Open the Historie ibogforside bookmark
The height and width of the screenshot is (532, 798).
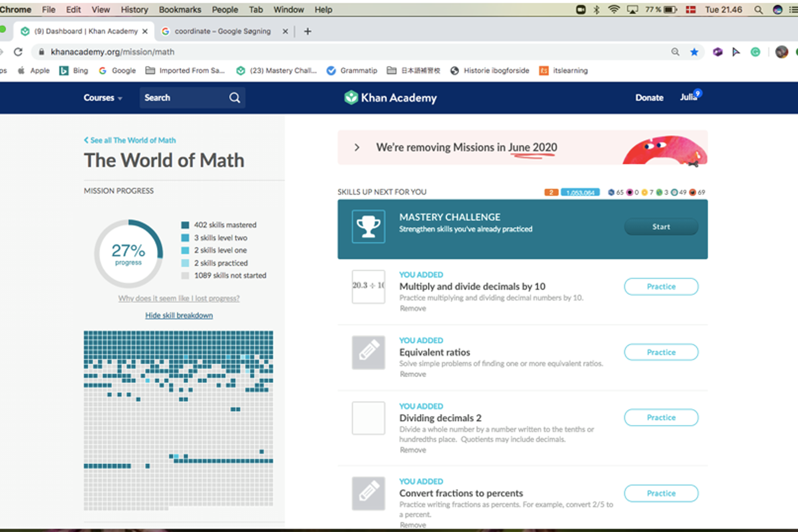coord(490,71)
